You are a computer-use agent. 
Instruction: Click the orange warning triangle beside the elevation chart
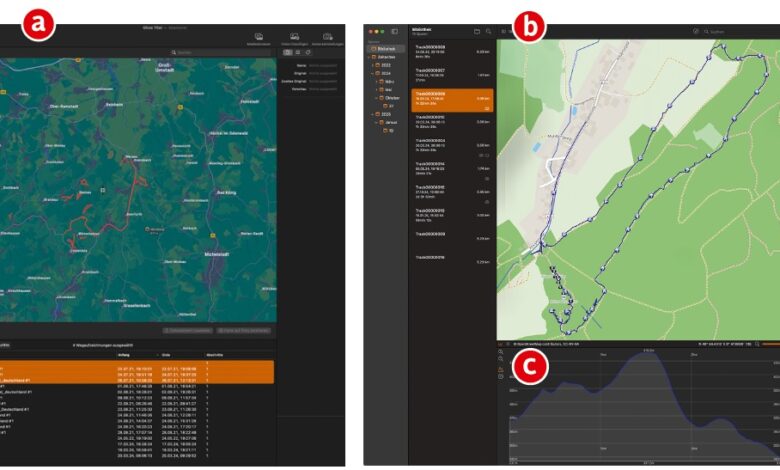click(x=501, y=370)
